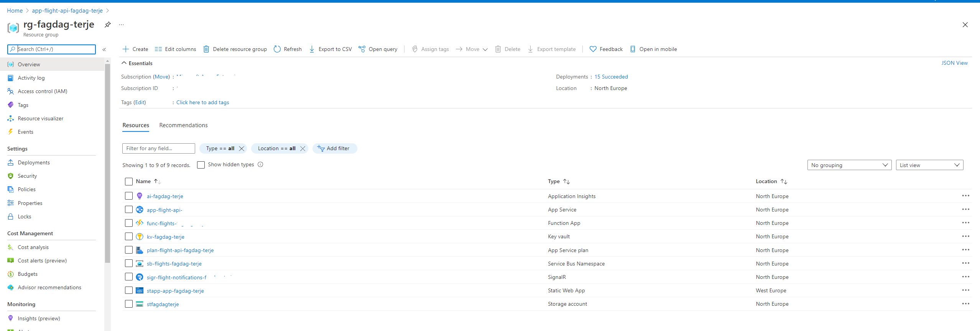Viewport: 980px width, 331px height.
Task: Open the kv-fagdag-terje key vault
Action: [x=166, y=237]
